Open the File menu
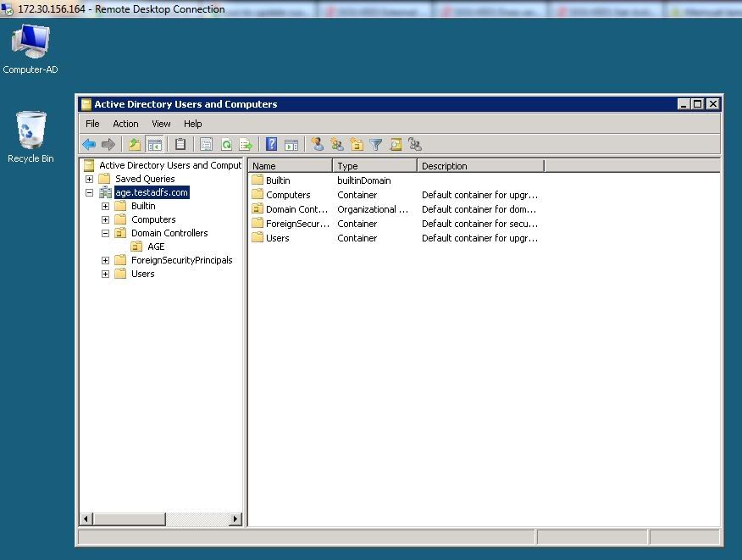The width and height of the screenshot is (742, 560). (x=92, y=124)
